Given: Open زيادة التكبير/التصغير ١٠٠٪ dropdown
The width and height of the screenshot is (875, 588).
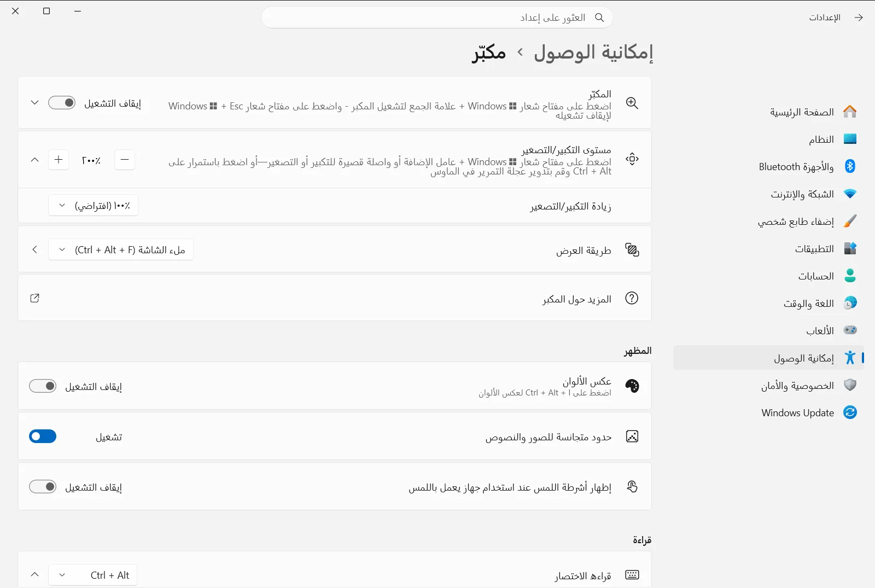Looking at the screenshot, I should (93, 206).
